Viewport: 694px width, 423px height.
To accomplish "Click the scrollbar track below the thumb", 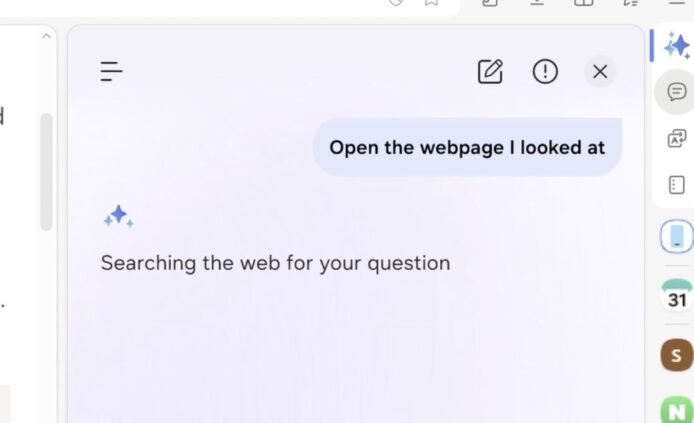I will click(x=46, y=320).
